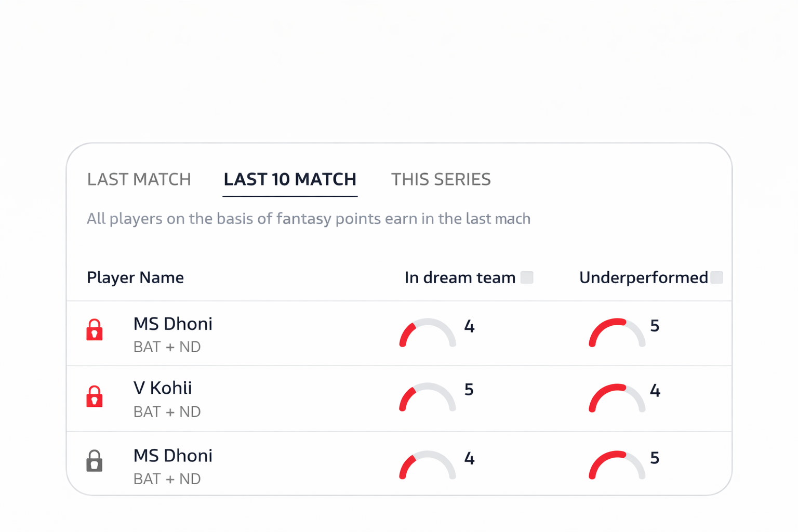Click bottom MS Dhoni's In dream team gauge
Image resolution: width=798 pixels, height=532 pixels.
[428, 465]
